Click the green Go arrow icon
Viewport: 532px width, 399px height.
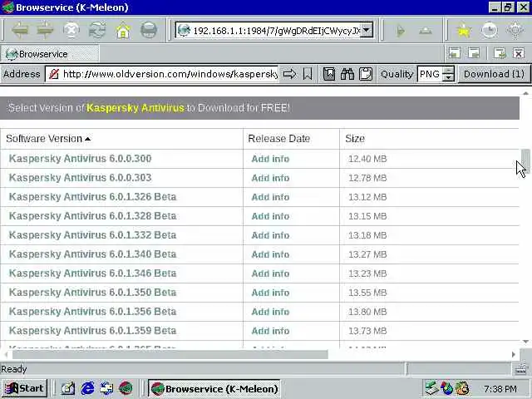pos(401,31)
